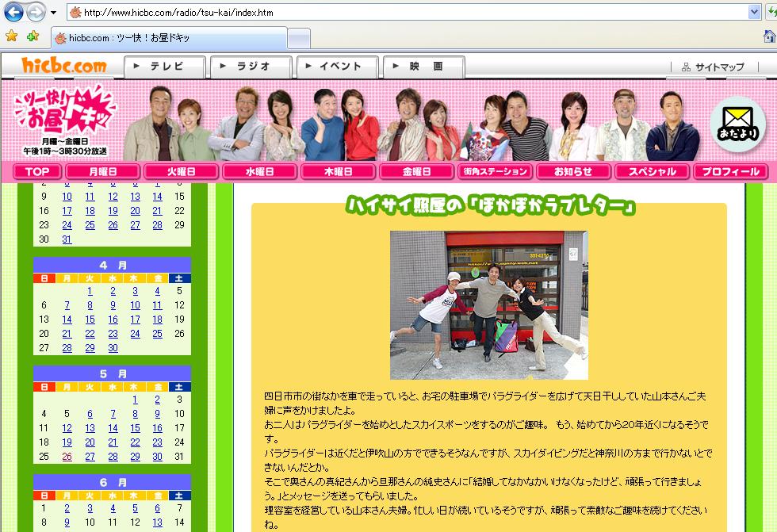Click the paragraph line starting そこで奥さんの真紀さん
The image size is (777, 532).
483,482
